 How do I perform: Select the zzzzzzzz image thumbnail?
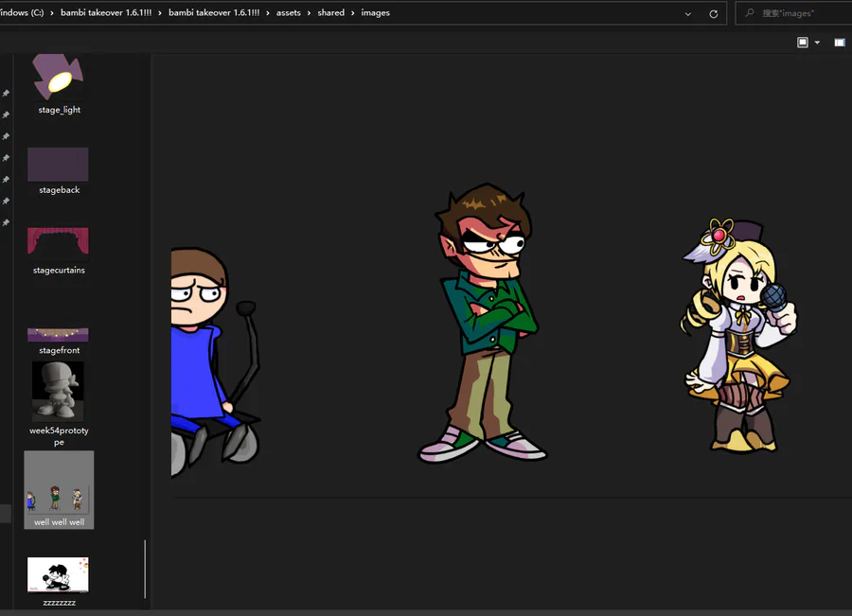pos(58,574)
